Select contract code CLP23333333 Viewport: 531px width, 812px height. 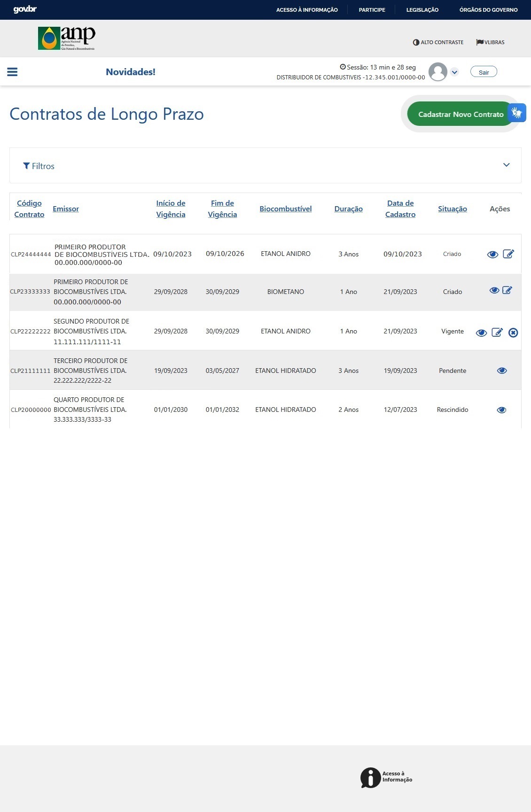pos(30,292)
